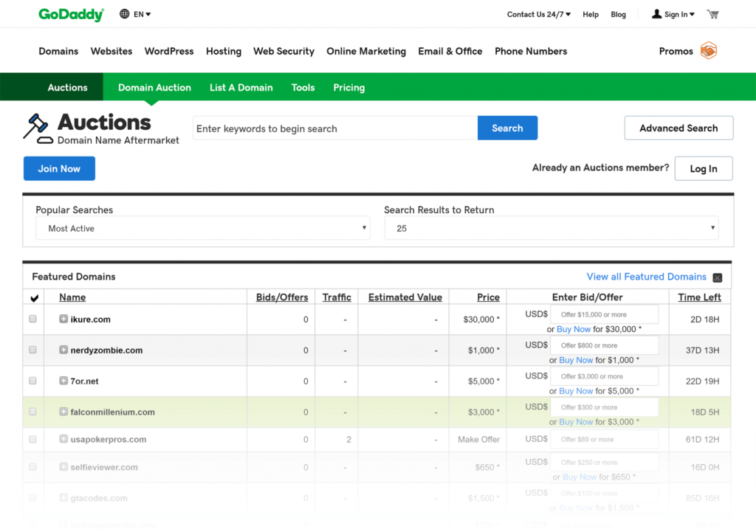The image size is (756, 532).
Task: Open the Sign In dropdown
Action: [x=679, y=15]
